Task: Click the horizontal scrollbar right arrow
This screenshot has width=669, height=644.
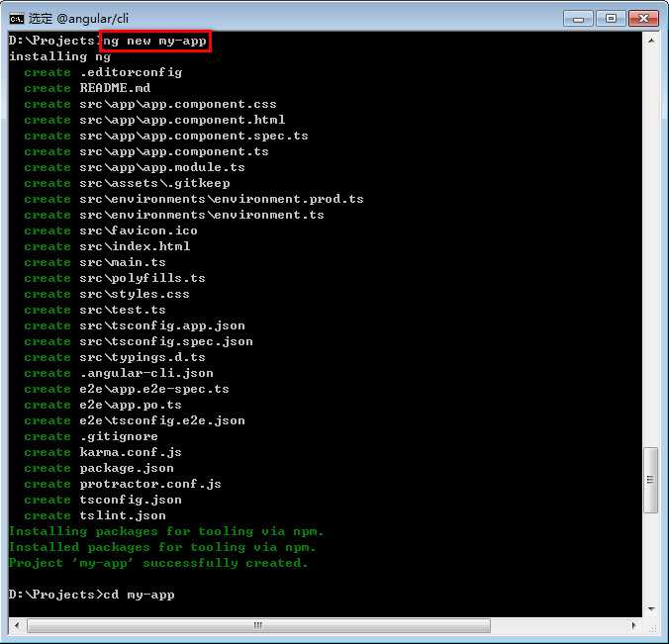Action: pos(633,625)
